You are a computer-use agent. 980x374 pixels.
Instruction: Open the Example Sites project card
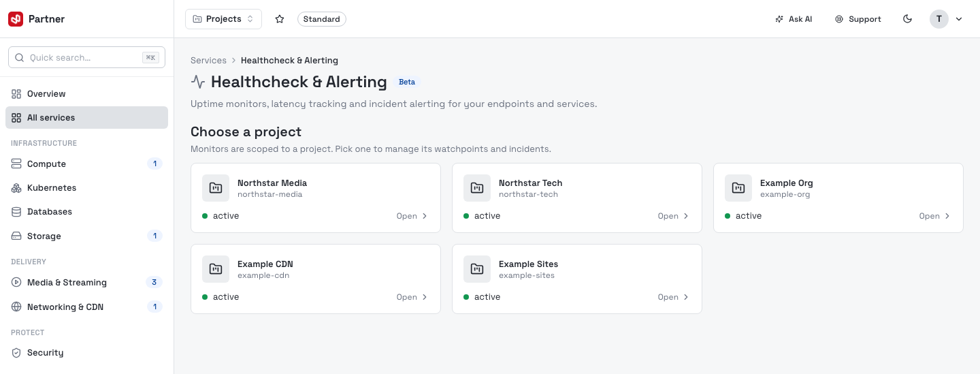click(577, 279)
